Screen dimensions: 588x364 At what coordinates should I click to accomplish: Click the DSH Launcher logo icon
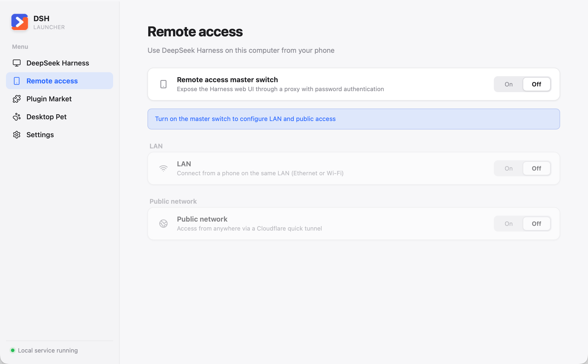tap(20, 22)
